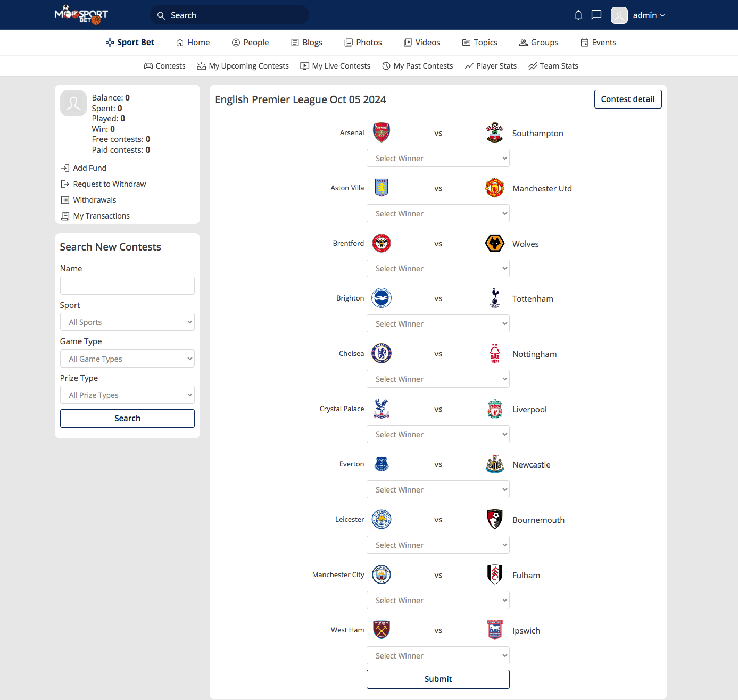Click the Aston Villa crest

(382, 188)
